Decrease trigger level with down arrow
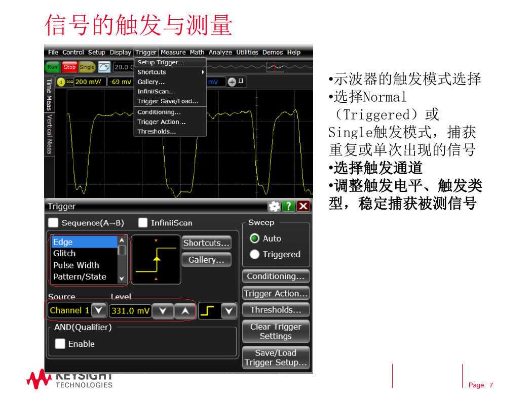This screenshot has width=532, height=399. click(x=163, y=310)
